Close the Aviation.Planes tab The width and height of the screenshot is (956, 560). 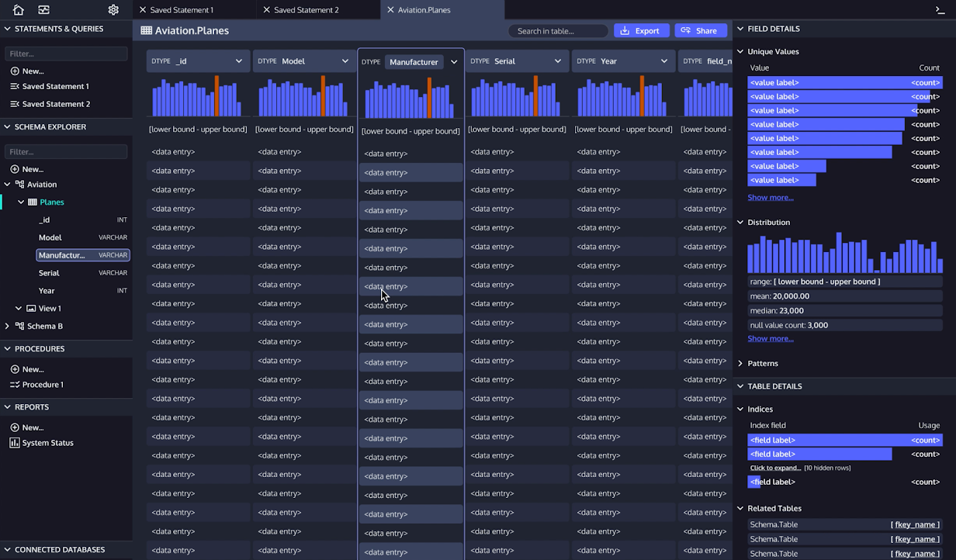390,10
